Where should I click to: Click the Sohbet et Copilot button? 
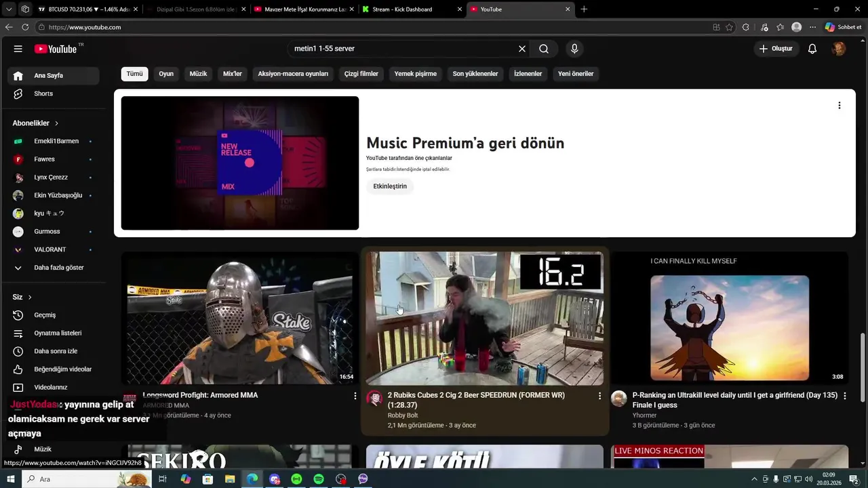coord(843,27)
